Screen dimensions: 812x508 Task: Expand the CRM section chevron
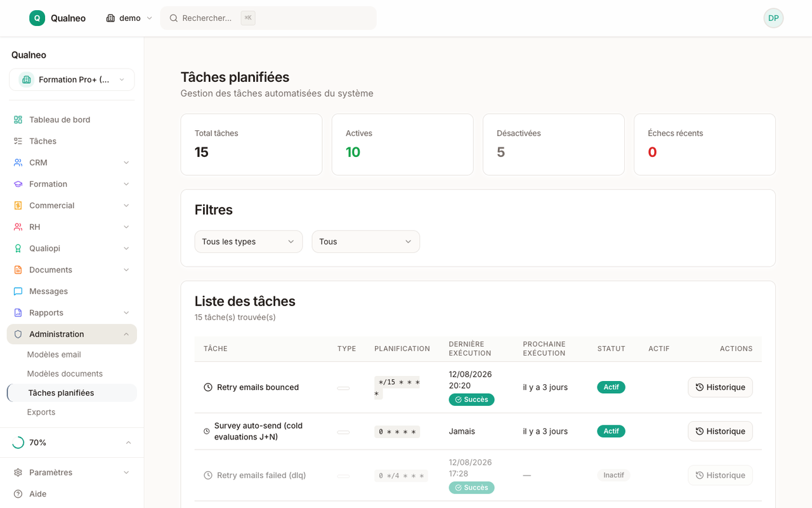tap(126, 163)
